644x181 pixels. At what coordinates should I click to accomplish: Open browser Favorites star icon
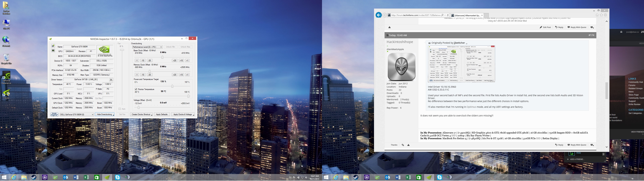coord(601,15)
